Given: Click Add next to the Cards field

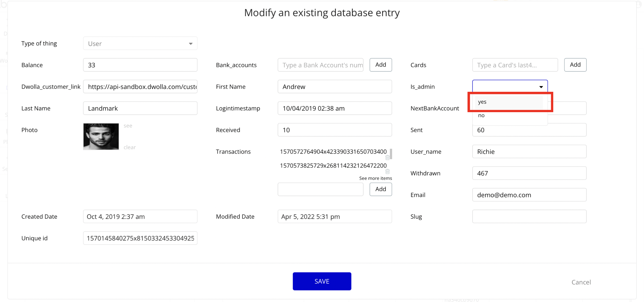Looking at the screenshot, I should 575,65.
